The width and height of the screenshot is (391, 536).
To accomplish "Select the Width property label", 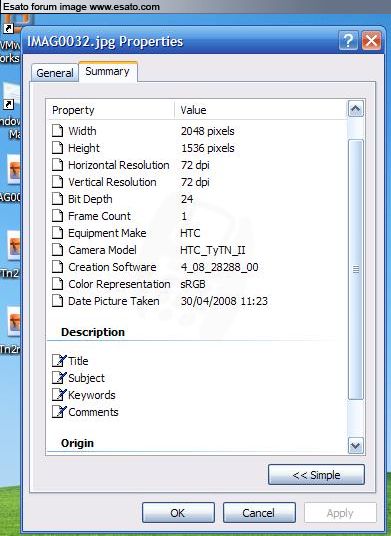I will coord(82,131).
